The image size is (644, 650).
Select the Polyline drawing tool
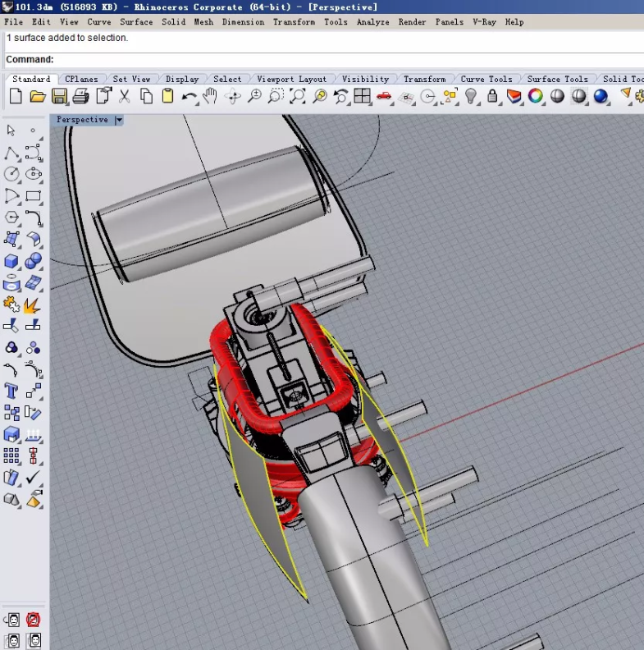[11, 153]
